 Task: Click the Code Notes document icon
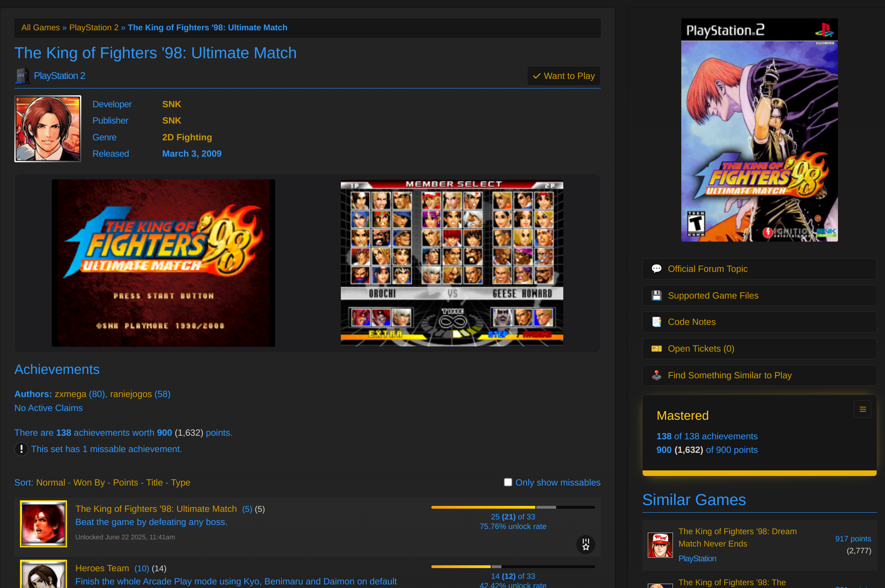click(656, 322)
